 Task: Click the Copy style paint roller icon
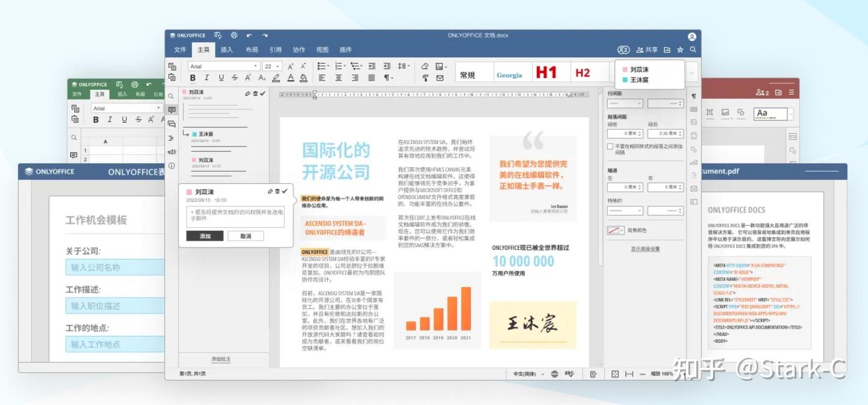[425, 78]
